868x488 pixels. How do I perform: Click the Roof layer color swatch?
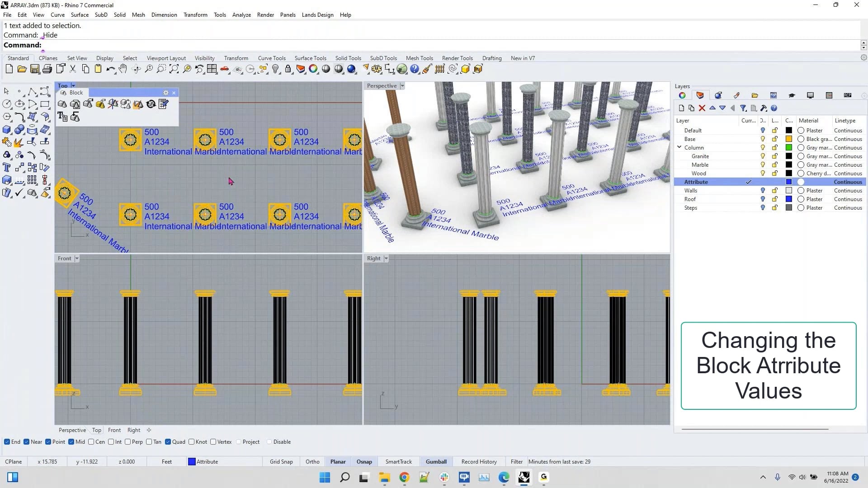[789, 199]
